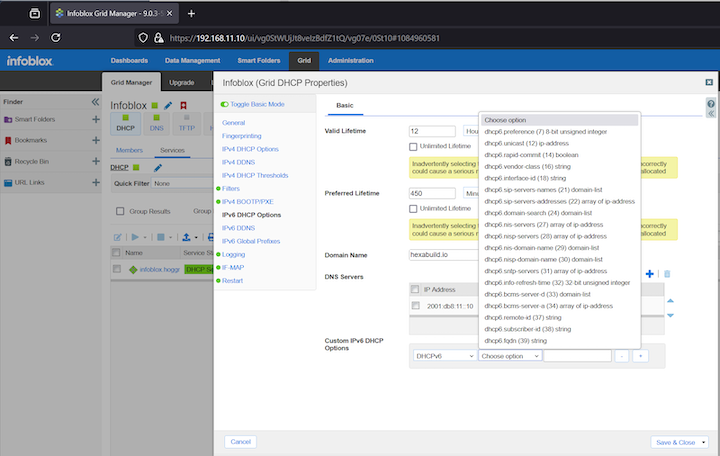Add a DNS server with plus icon
720x456 pixels.
[649, 274]
